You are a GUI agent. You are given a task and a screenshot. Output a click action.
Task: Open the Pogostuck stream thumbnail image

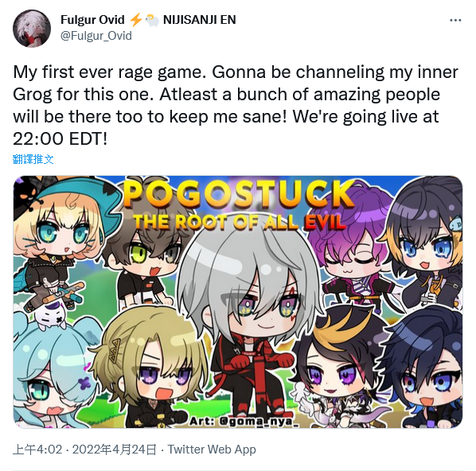click(238, 302)
